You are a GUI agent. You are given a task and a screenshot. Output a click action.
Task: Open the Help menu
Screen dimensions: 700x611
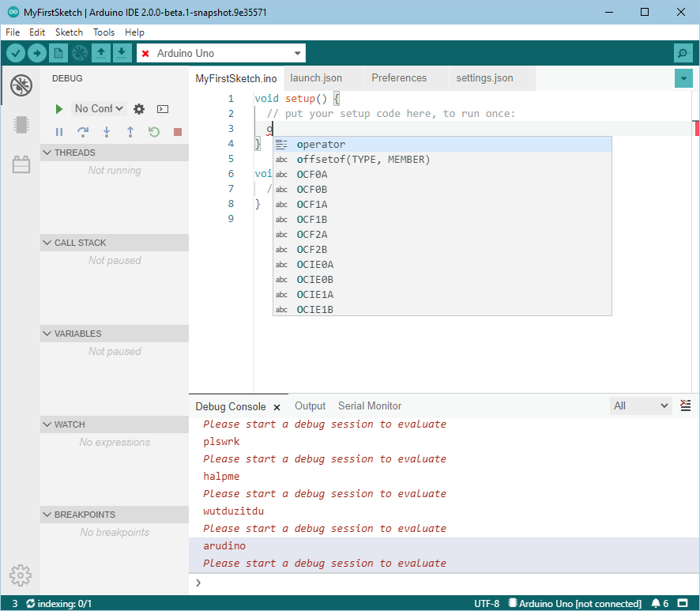coord(134,32)
